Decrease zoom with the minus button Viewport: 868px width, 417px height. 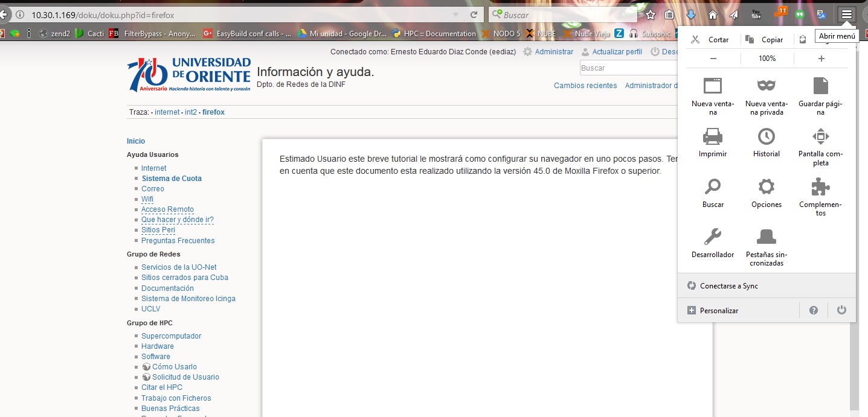(x=713, y=59)
